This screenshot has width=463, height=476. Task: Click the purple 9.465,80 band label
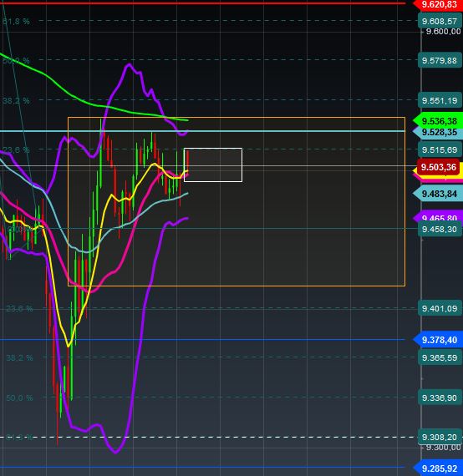coord(439,217)
